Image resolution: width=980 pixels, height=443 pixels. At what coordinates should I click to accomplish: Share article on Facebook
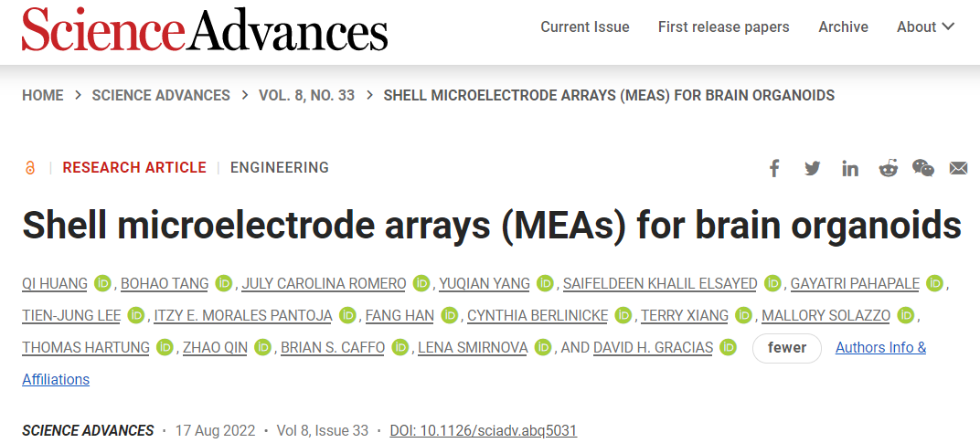tap(774, 168)
